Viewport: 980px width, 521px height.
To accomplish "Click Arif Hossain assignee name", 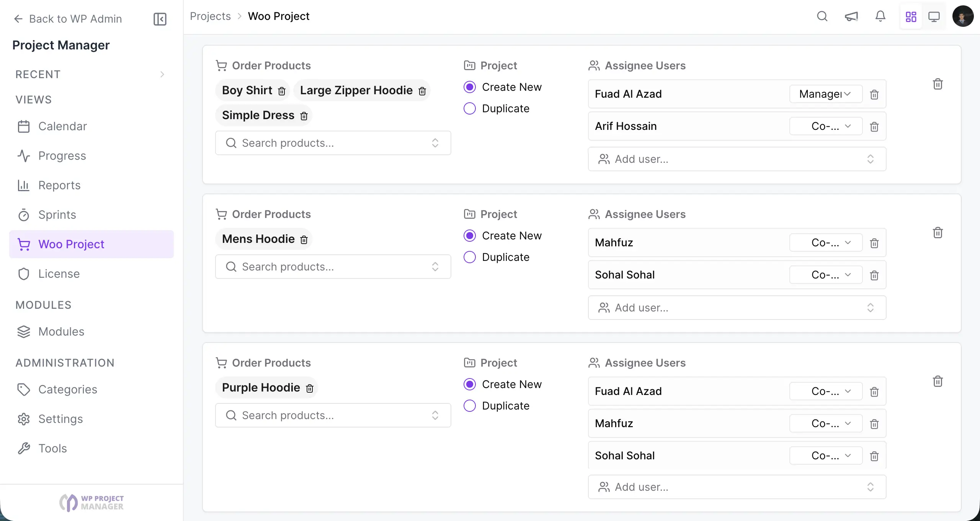I will [626, 126].
